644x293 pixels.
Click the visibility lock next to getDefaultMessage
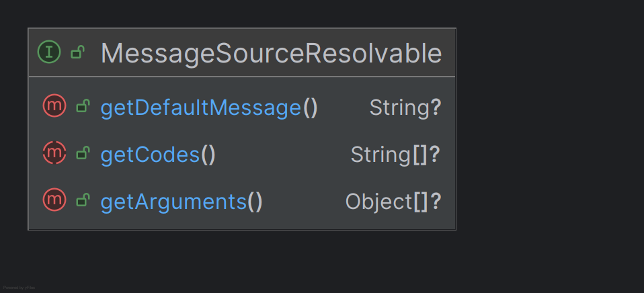click(83, 107)
